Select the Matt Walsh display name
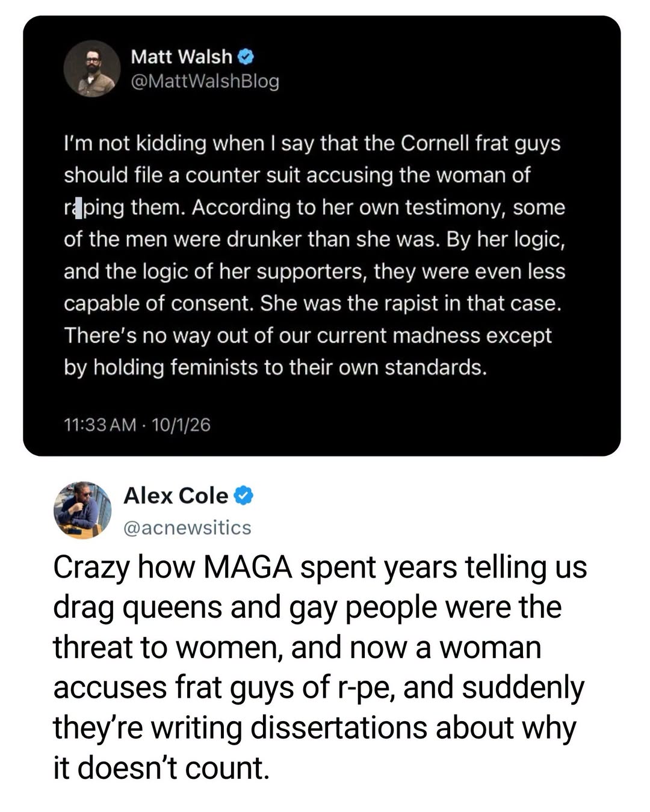This screenshot has height=812, width=650. pyautogui.click(x=181, y=57)
